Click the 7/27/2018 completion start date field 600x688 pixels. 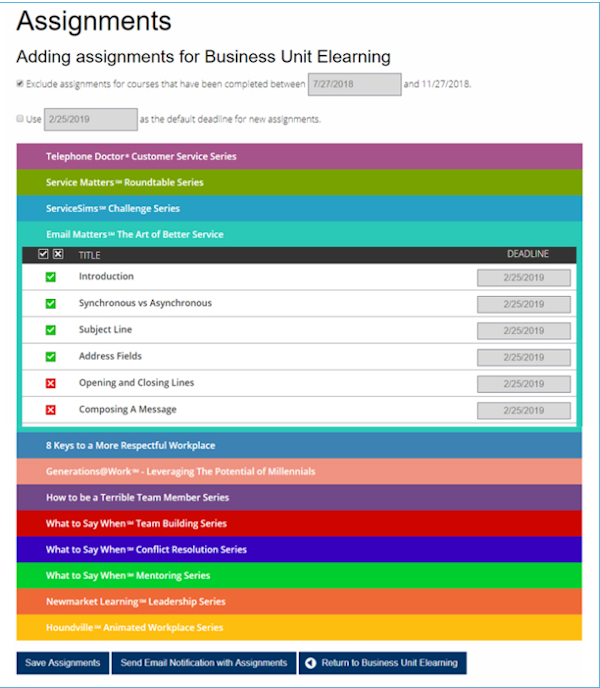pos(354,84)
